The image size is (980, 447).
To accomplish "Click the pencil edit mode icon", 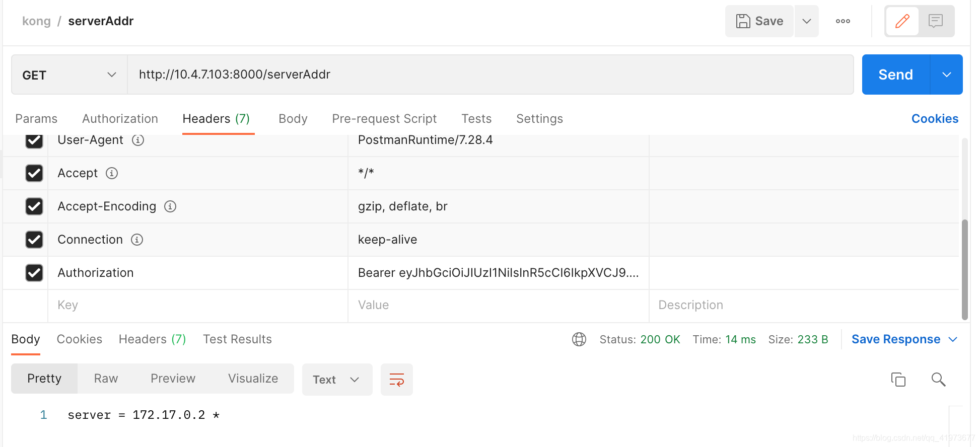I will coord(902,21).
